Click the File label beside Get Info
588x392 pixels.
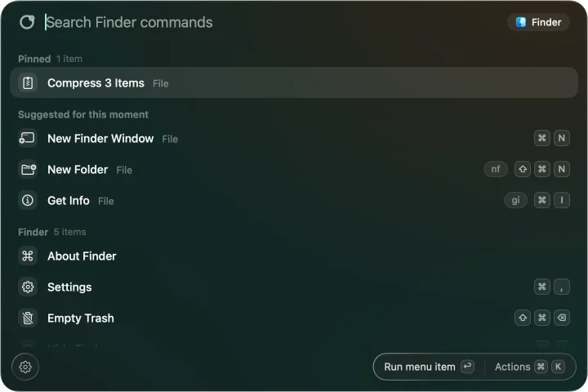(x=105, y=201)
